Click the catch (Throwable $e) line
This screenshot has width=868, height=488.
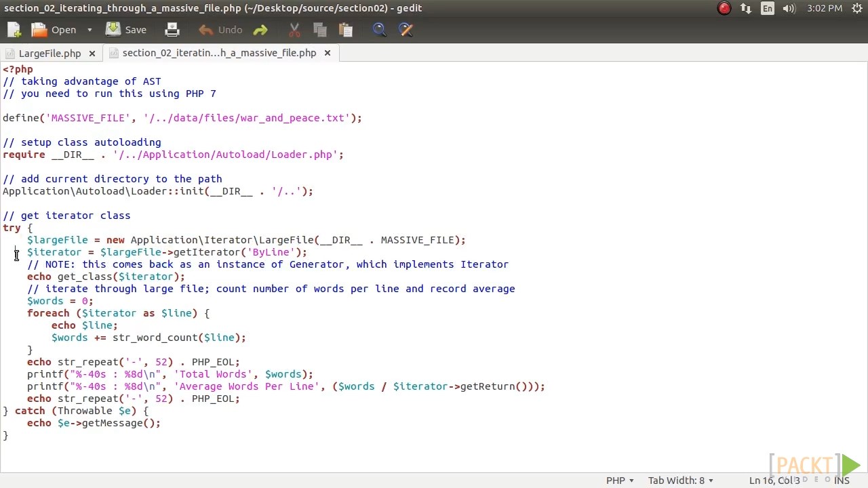coord(75,411)
